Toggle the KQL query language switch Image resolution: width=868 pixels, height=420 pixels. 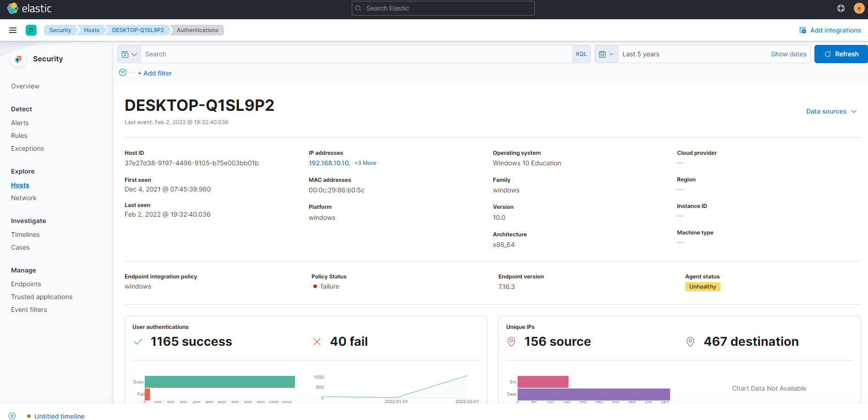[x=581, y=54]
